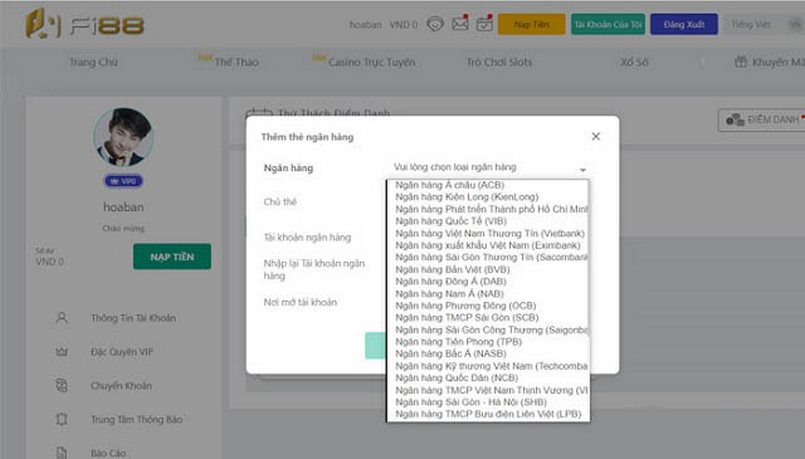Click the Chuyển Khoản transfer icon
Viewport: 805px width, 459px height.
[62, 386]
